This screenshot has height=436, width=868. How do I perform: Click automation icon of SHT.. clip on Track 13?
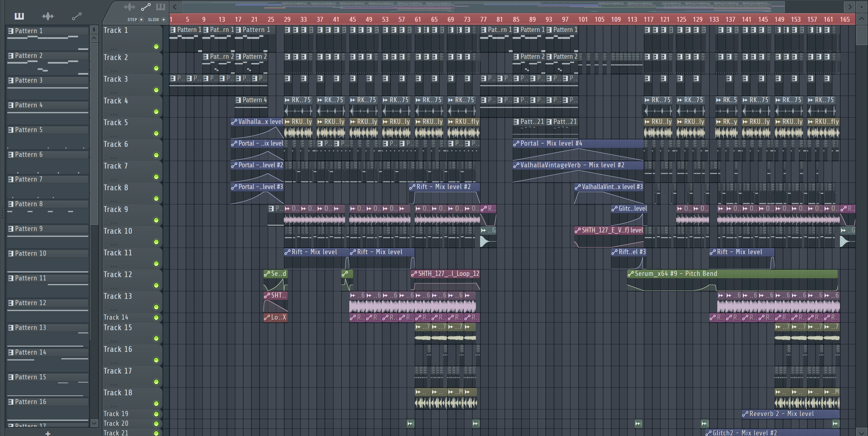[267, 295]
